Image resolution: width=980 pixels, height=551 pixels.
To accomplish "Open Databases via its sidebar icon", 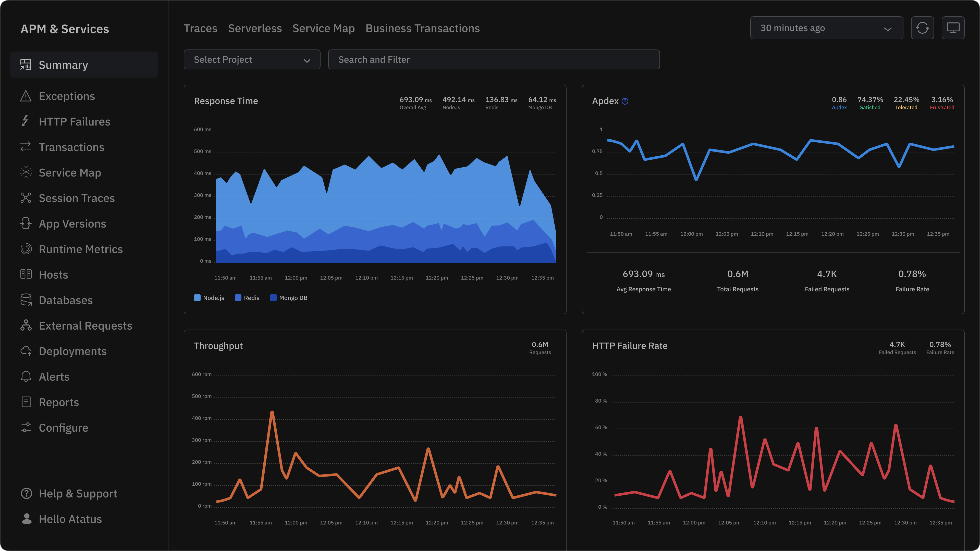I will [x=26, y=300].
